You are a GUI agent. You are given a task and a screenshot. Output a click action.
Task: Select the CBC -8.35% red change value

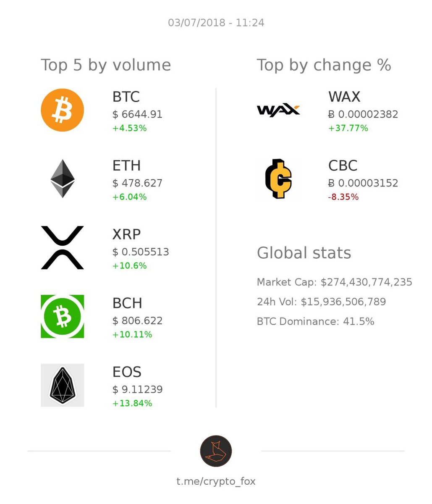coord(343,197)
